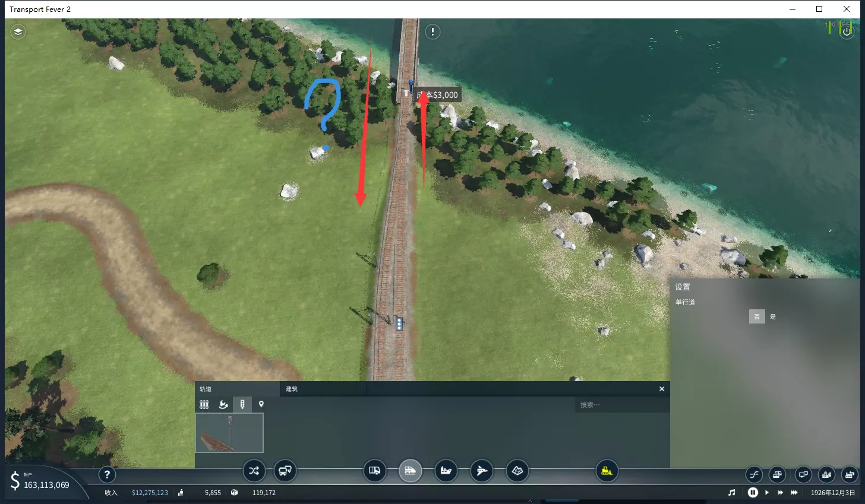Open the line manager shuffle icon
865x504 pixels.
(254, 471)
